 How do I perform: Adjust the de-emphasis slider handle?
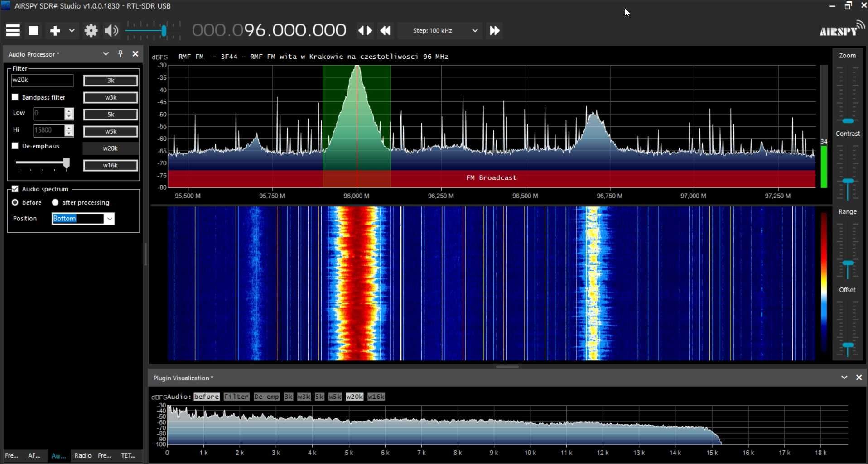click(x=67, y=163)
